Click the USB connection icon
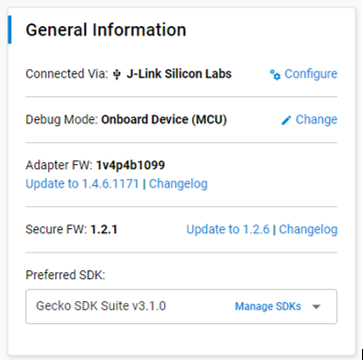The width and height of the screenshot is (363, 360). pos(117,75)
